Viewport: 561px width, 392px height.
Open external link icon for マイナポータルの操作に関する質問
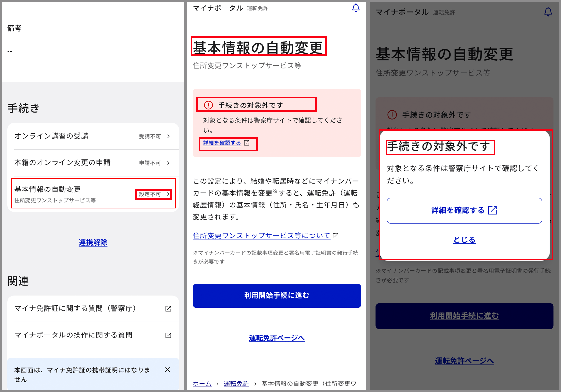coord(168,335)
